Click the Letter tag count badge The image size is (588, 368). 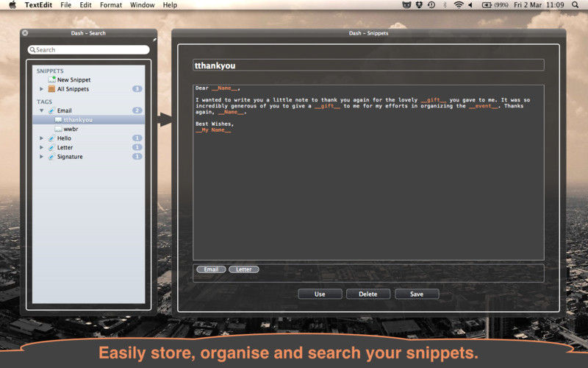point(137,147)
